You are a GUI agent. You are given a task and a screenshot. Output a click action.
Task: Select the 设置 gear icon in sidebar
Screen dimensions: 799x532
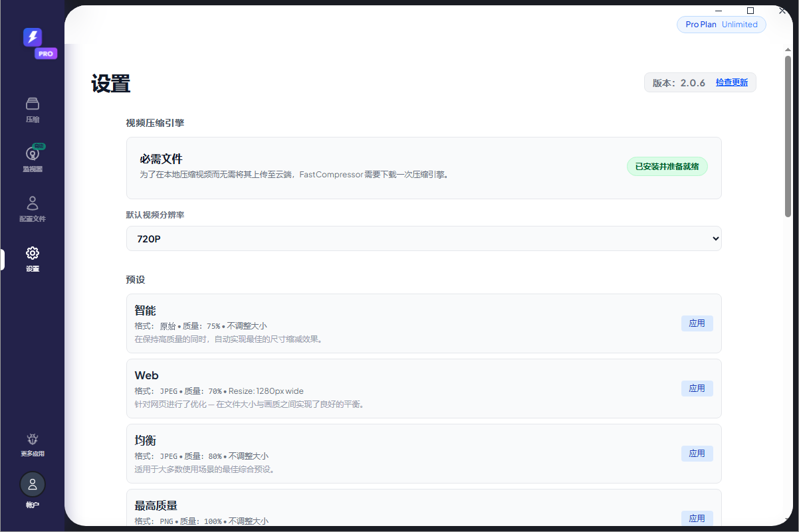(33, 253)
